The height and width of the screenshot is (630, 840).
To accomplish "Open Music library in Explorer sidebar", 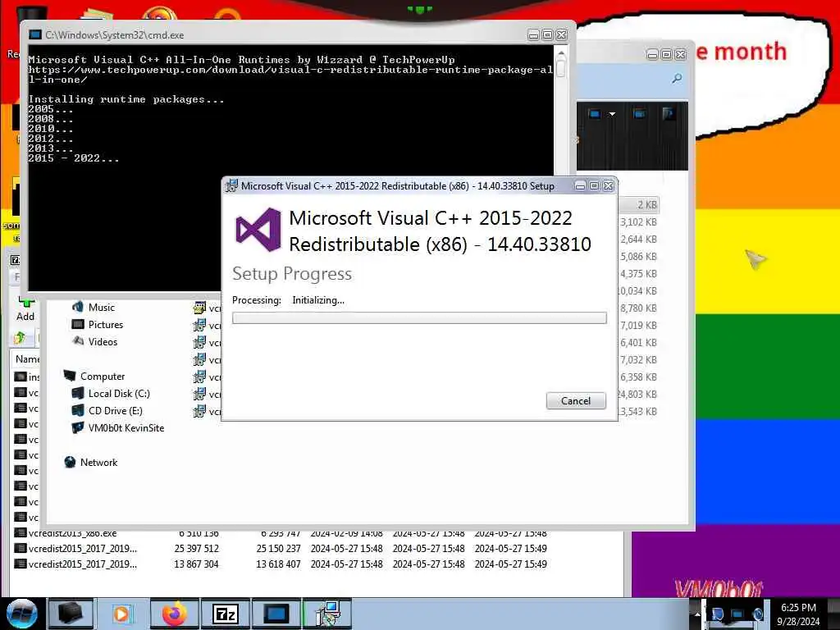I will [x=101, y=307].
